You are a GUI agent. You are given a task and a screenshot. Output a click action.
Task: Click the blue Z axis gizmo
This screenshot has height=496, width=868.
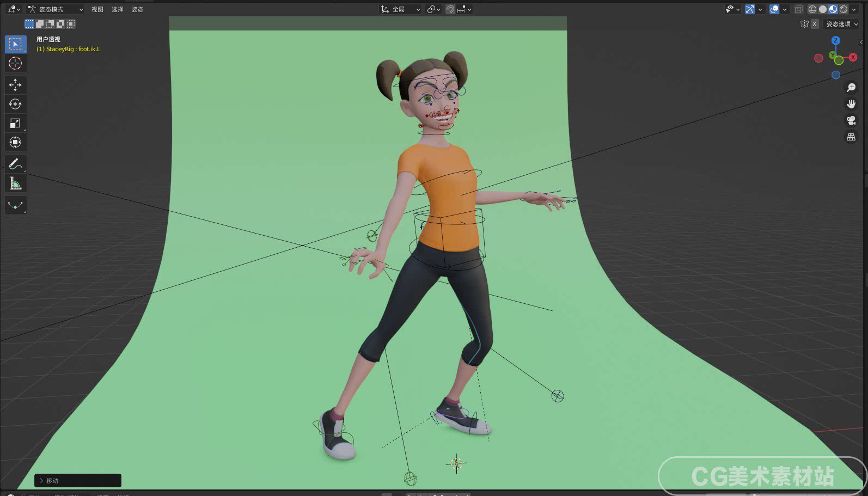(x=836, y=40)
